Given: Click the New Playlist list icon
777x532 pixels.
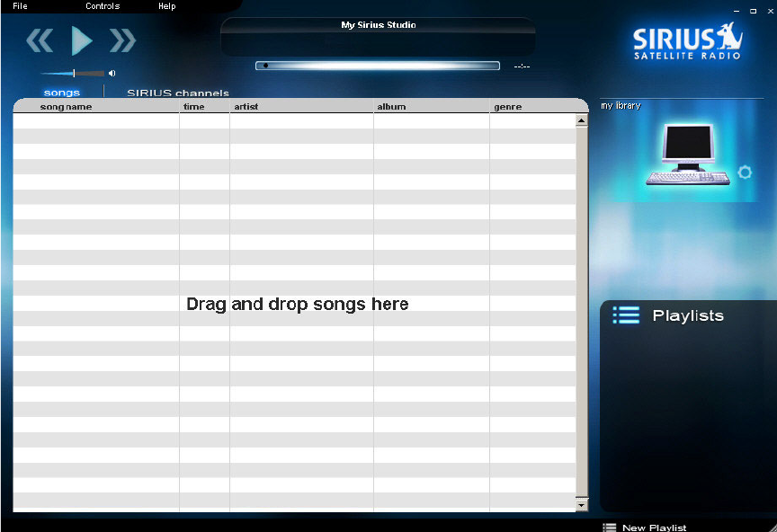Looking at the screenshot, I should (x=610, y=528).
